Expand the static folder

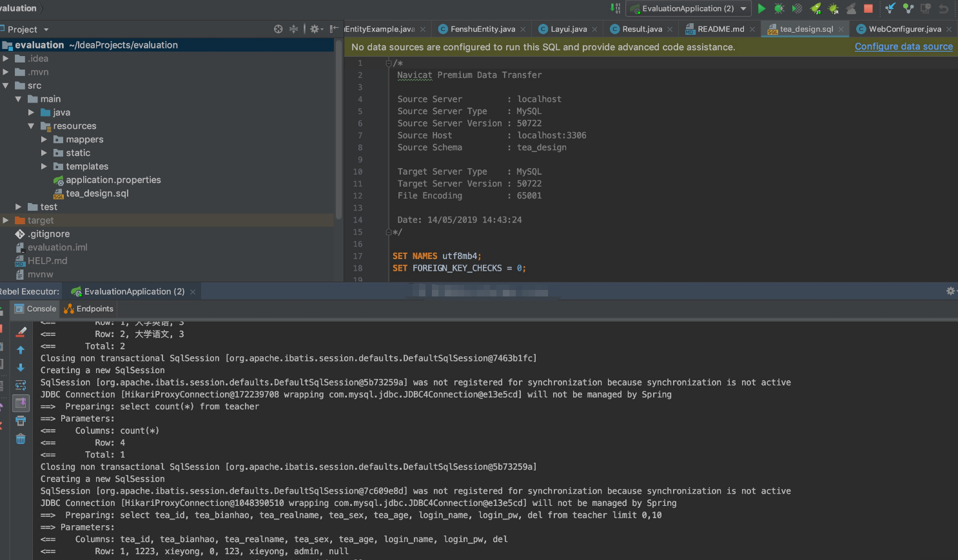coord(44,153)
